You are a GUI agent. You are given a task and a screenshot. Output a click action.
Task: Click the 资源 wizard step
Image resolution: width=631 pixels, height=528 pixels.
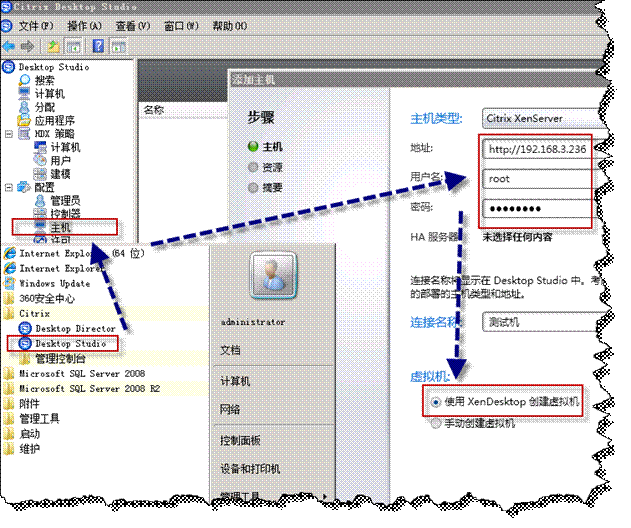click(x=272, y=167)
